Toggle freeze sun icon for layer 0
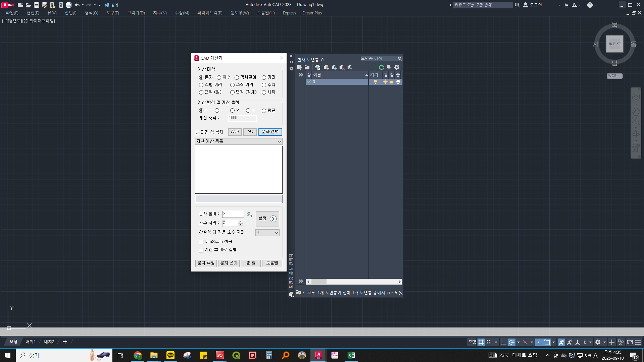The height and width of the screenshot is (362, 644). click(x=385, y=82)
